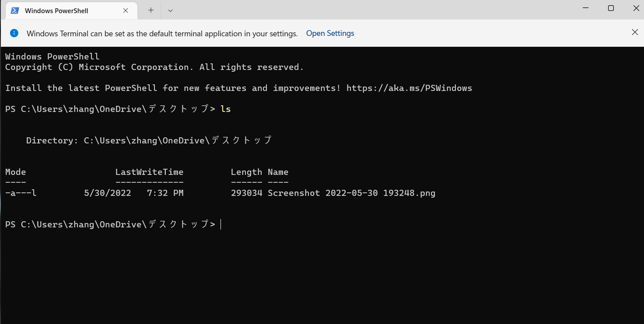The height and width of the screenshot is (324, 644).
Task: Click the Screenshot 2022-05-30 193248.png filename
Action: 352,193
